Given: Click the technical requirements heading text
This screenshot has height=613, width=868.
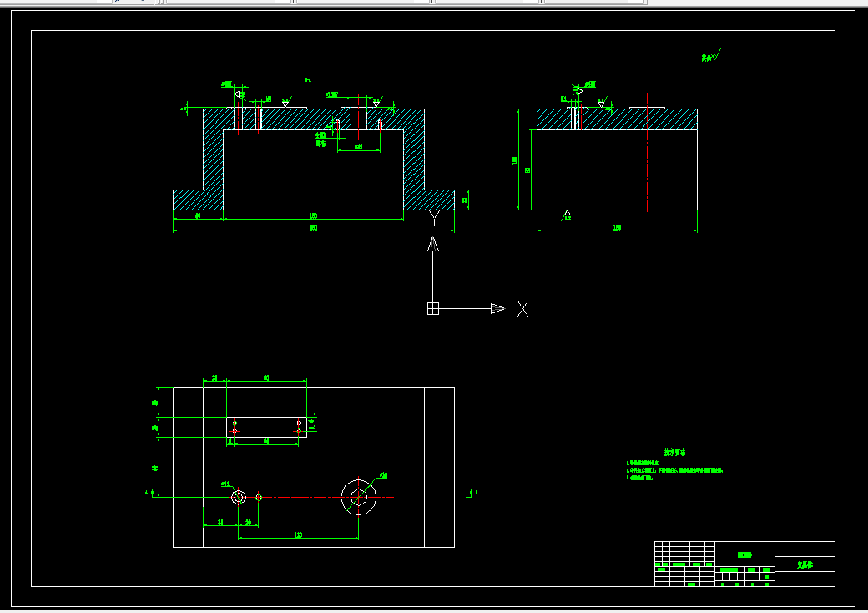Looking at the screenshot, I should pyautogui.click(x=675, y=453).
